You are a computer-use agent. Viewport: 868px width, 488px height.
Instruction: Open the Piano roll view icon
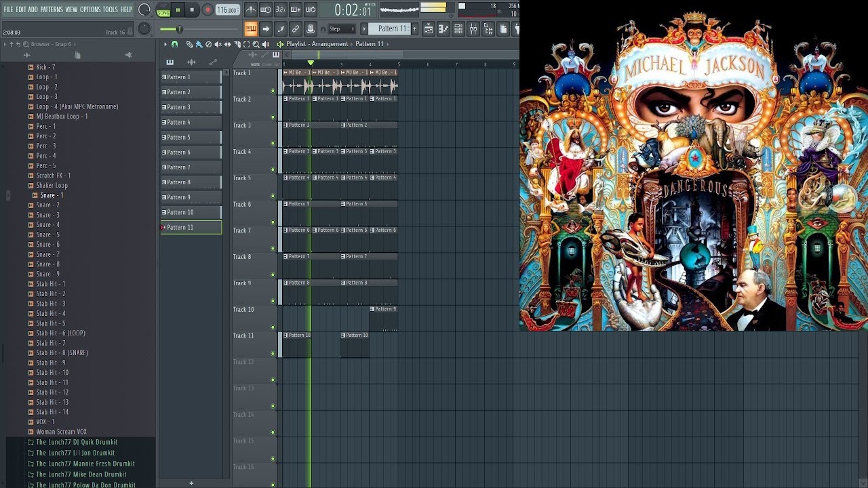click(443, 28)
